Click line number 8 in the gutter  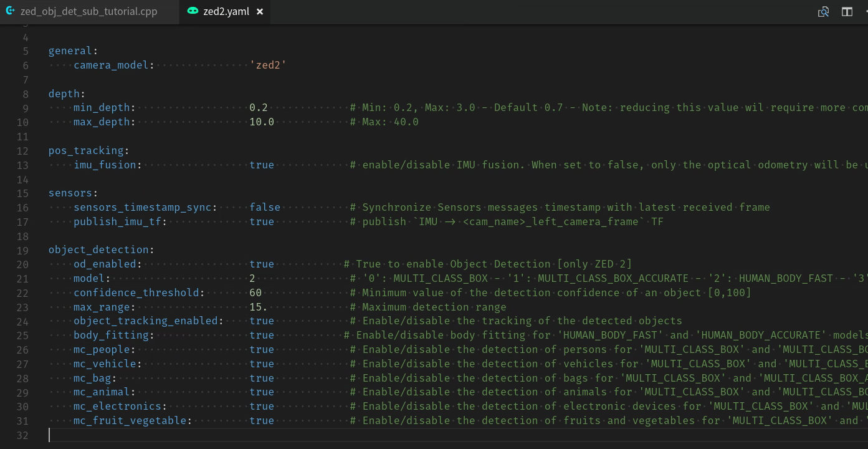(26, 94)
